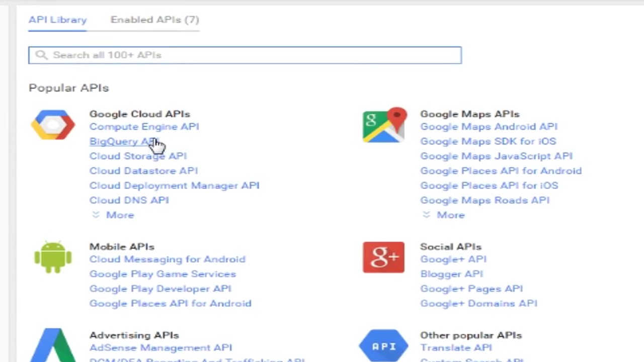Click the AdWords Advertising APIs icon
The height and width of the screenshot is (362, 644).
point(53,345)
